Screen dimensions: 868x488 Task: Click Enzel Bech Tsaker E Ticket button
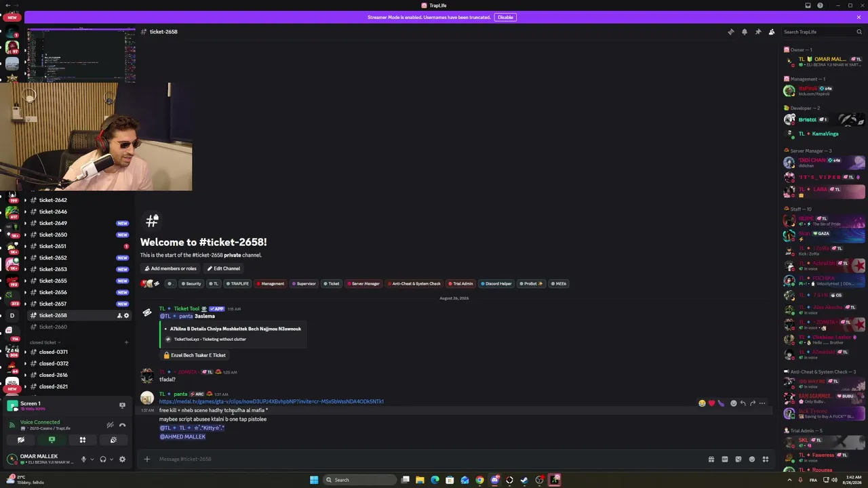click(195, 355)
